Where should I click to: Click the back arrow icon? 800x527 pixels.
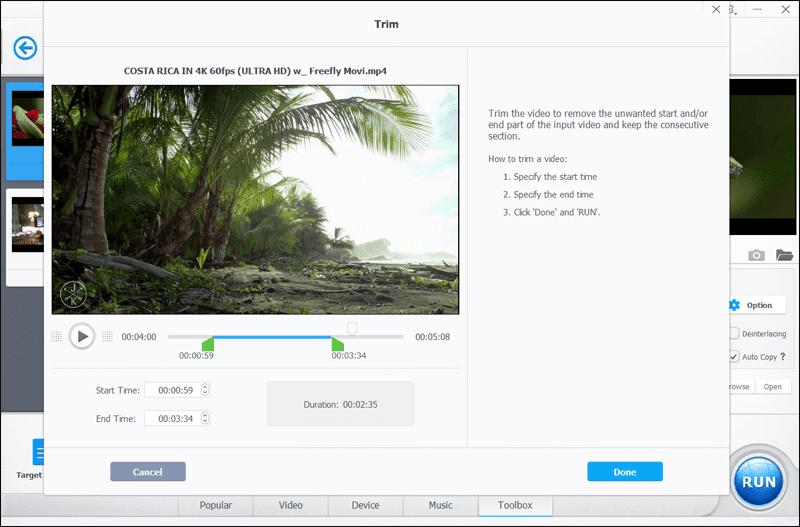pyautogui.click(x=25, y=48)
